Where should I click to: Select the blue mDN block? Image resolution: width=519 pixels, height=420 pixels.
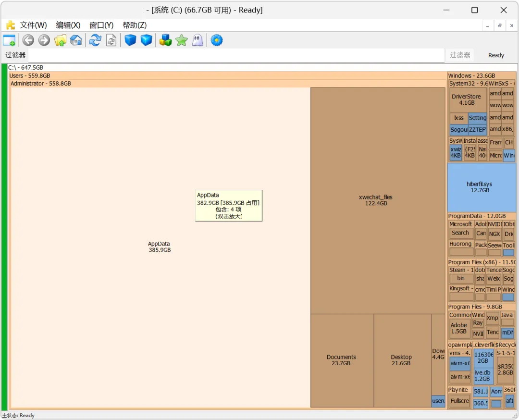tap(508, 333)
